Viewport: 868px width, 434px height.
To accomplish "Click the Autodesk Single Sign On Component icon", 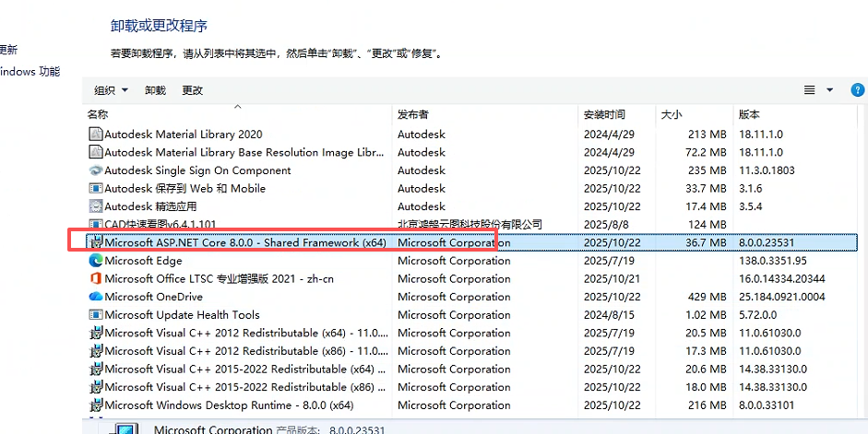I will (95, 170).
